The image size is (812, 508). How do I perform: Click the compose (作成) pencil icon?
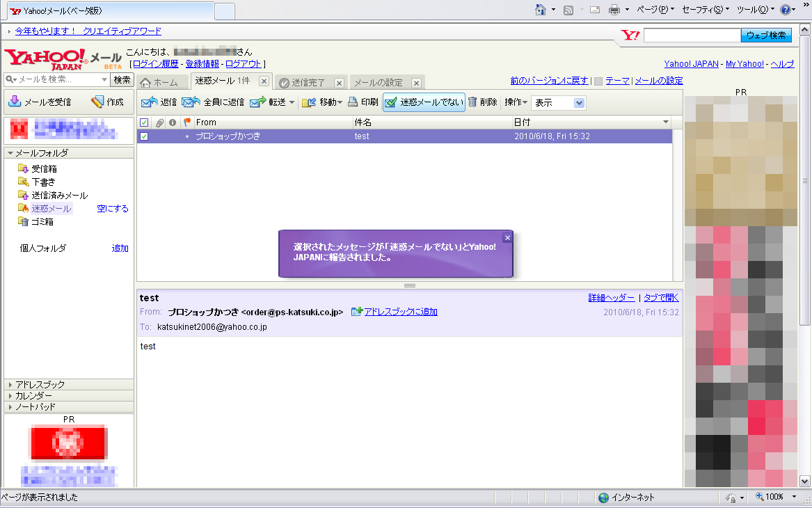pyautogui.click(x=97, y=102)
